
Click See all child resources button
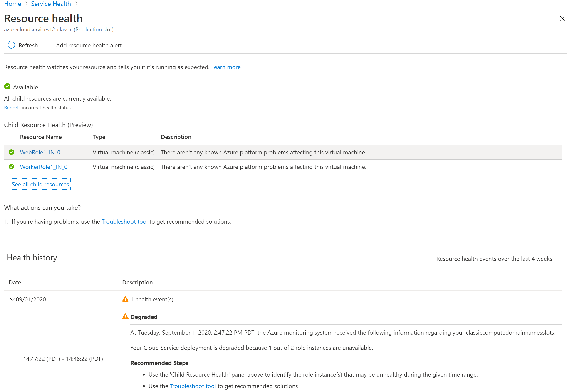click(x=40, y=184)
